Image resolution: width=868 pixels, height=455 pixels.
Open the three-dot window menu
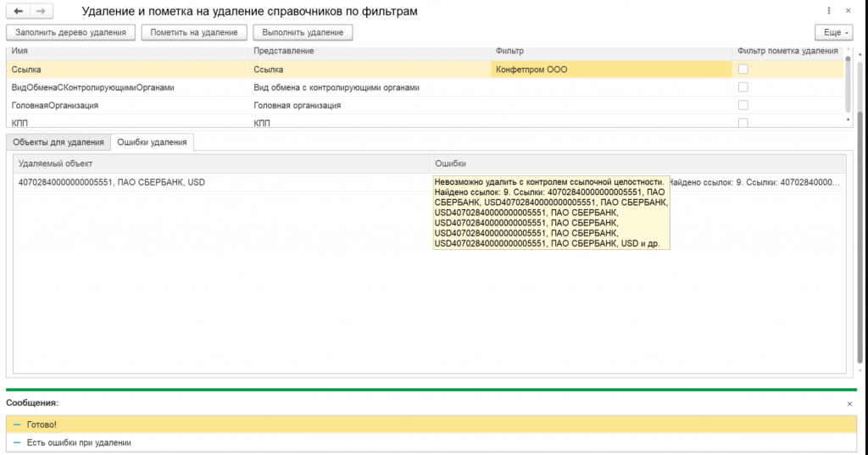coord(828,12)
